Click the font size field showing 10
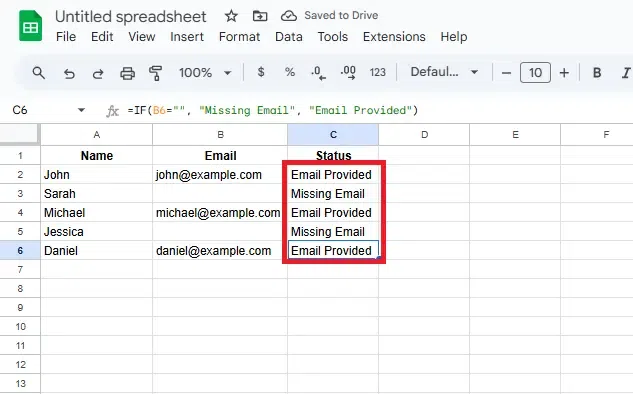The width and height of the screenshot is (633, 394). 535,73
